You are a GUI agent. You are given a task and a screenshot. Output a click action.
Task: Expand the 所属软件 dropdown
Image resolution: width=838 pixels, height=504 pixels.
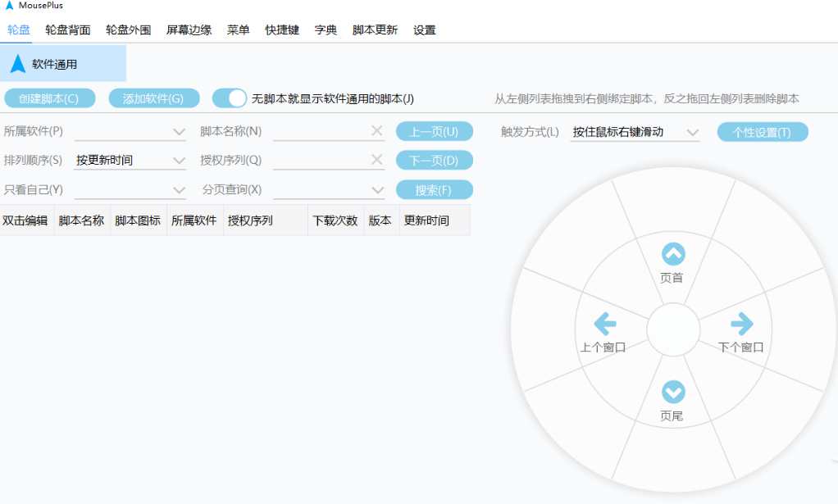130,131
